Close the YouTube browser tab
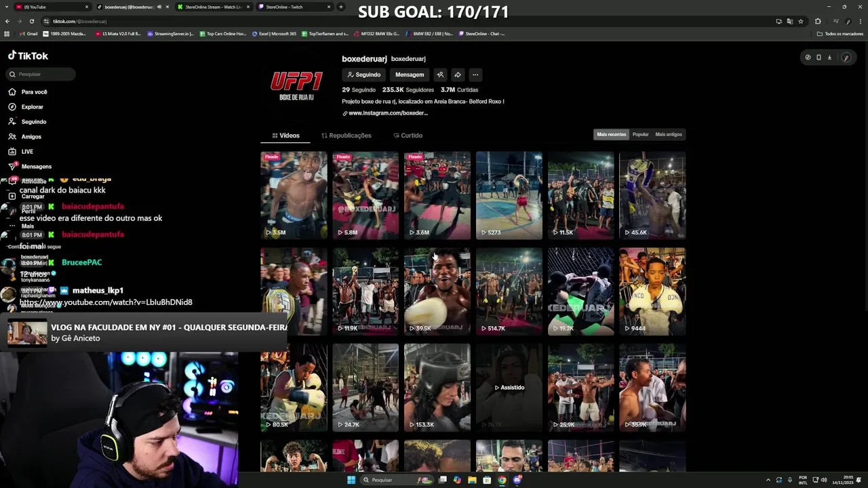 [87, 7]
